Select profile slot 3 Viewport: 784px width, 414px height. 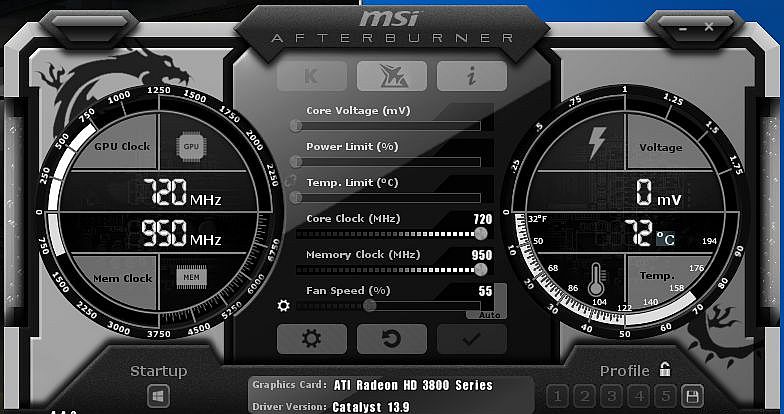(612, 397)
